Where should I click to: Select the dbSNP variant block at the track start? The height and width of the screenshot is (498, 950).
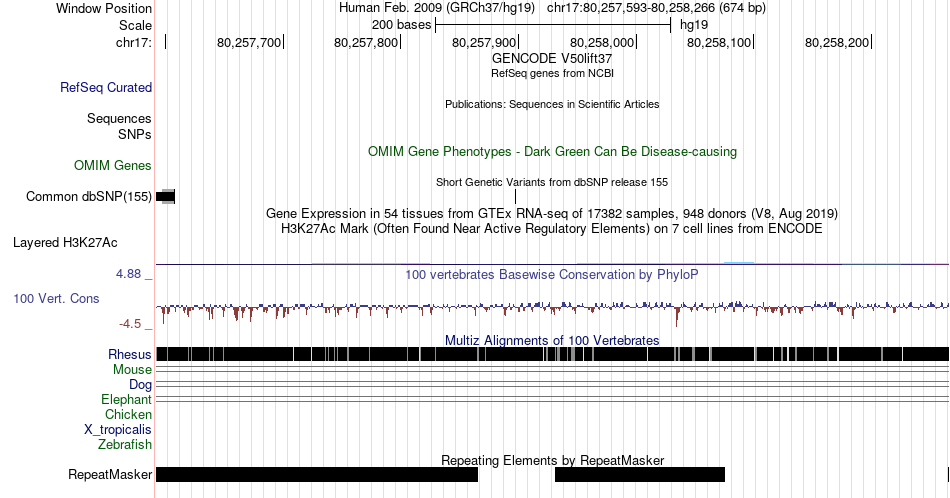coord(165,196)
